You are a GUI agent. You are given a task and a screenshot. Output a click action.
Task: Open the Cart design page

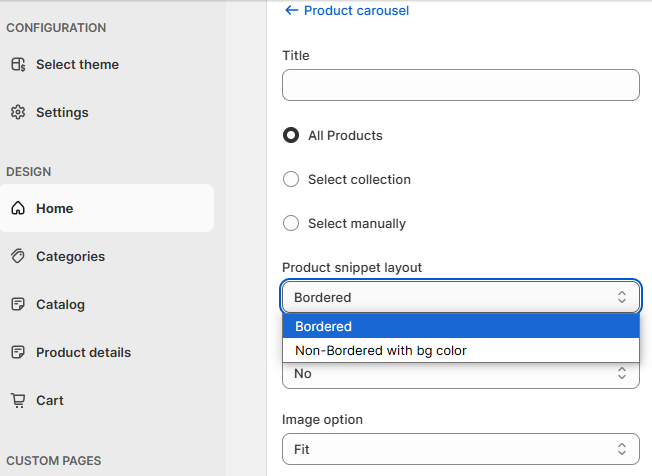(50, 400)
